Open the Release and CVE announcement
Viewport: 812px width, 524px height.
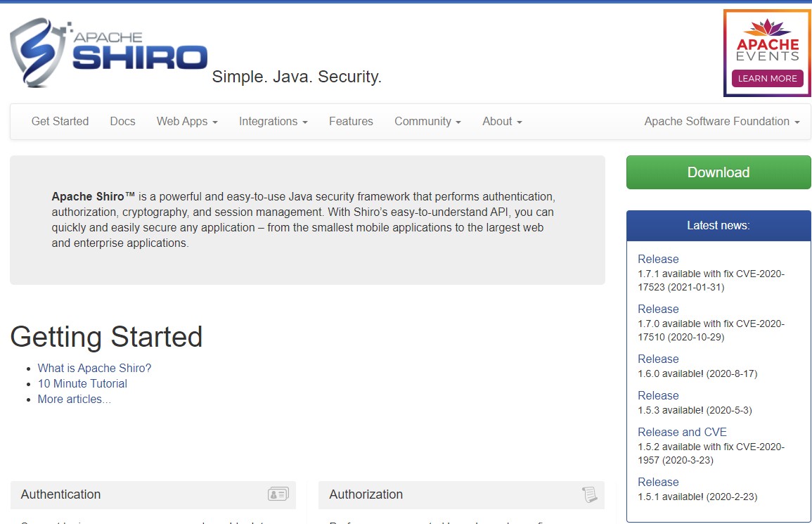click(x=682, y=432)
